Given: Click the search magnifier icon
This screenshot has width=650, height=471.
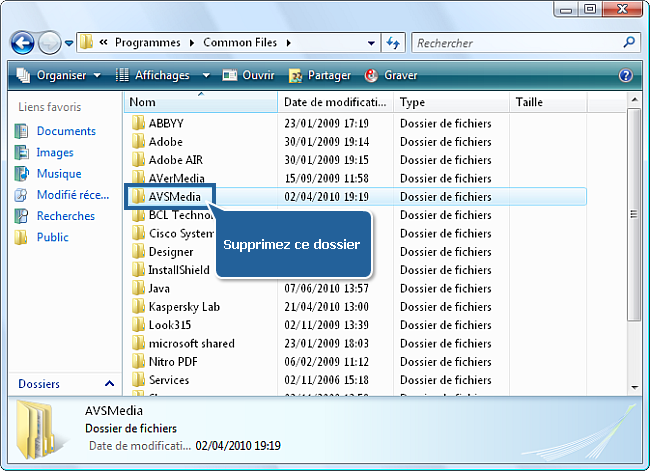Looking at the screenshot, I should (x=629, y=43).
